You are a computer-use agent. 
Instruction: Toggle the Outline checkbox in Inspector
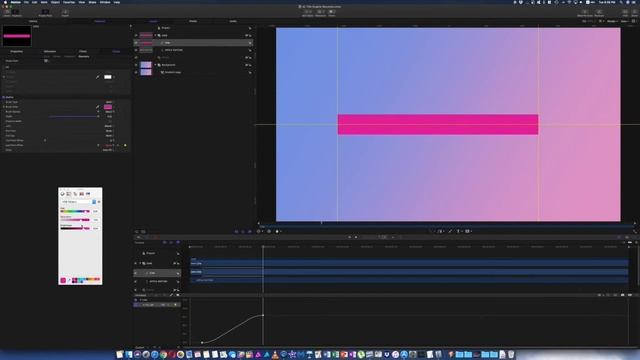point(4,97)
